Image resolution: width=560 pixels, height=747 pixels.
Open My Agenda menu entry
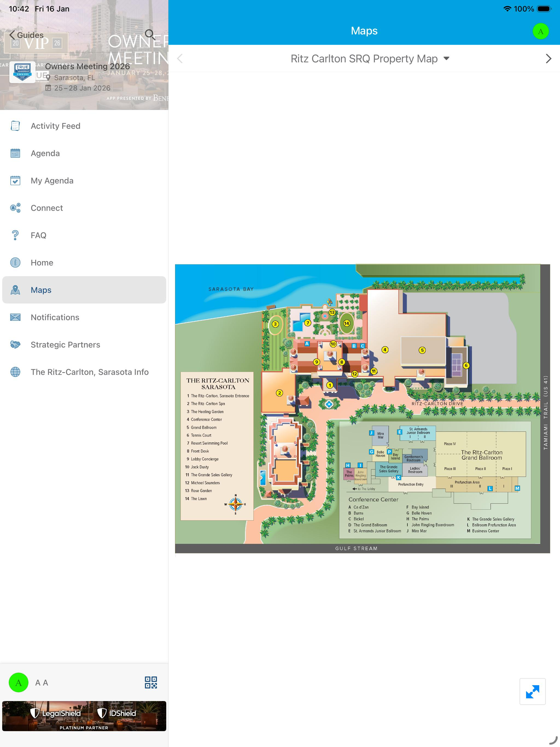[84, 181]
